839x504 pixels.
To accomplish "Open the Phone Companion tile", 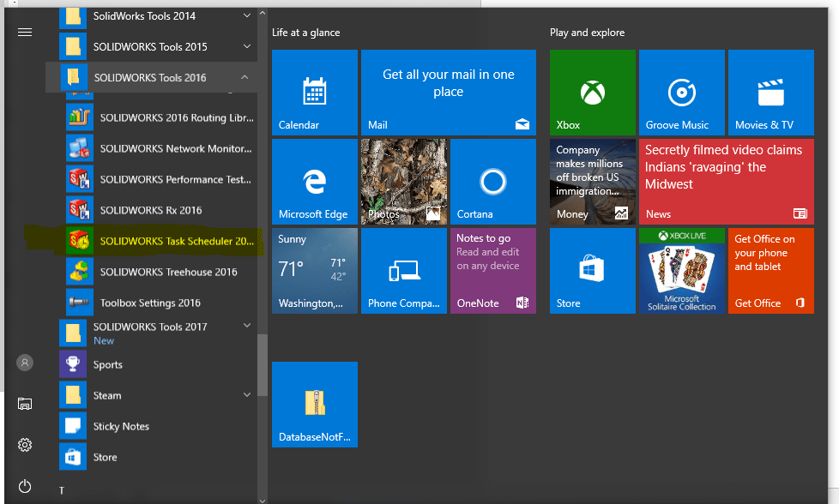I will click(x=404, y=271).
